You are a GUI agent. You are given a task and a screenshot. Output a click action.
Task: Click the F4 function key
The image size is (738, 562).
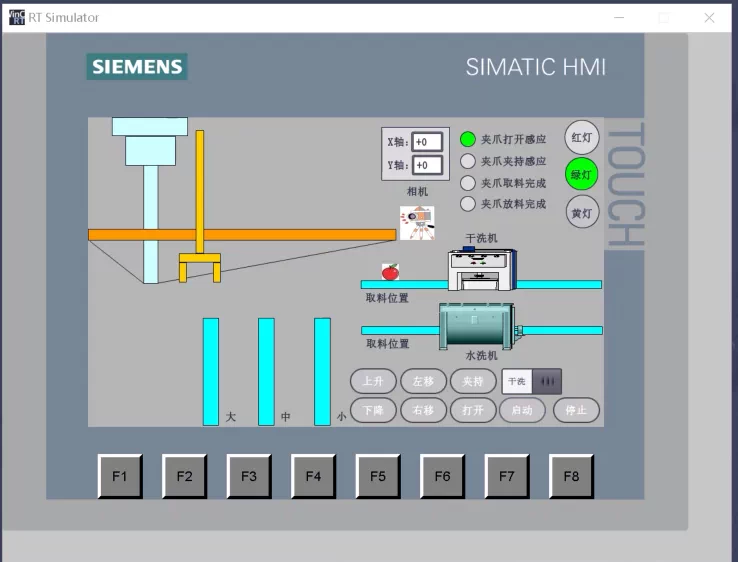click(313, 476)
